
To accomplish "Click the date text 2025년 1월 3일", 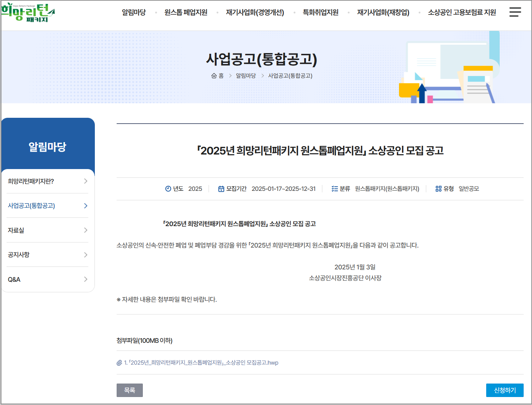I will (x=355, y=267).
